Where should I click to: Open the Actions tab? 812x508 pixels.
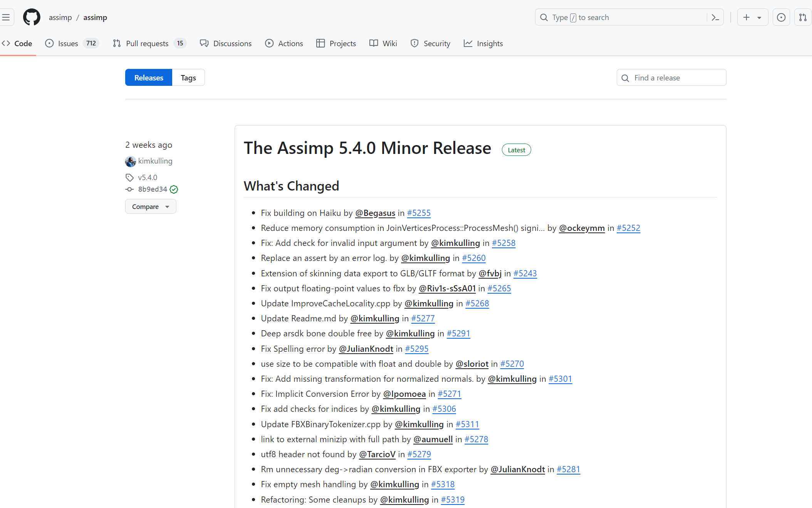click(x=284, y=43)
